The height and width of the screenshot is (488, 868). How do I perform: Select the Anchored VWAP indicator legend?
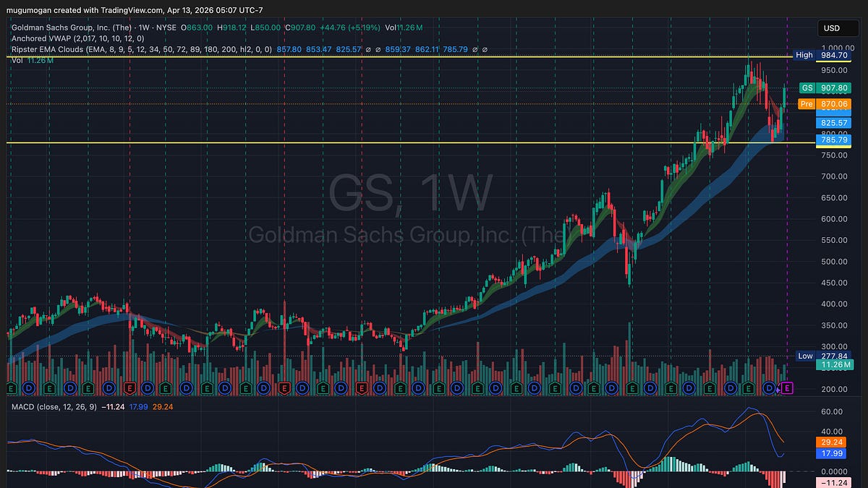coord(77,39)
